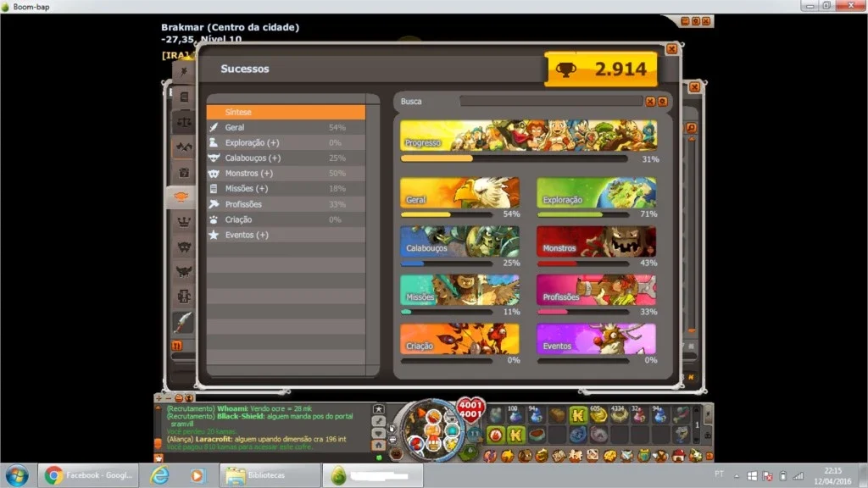Clear the Busca search with X button
The width and height of the screenshot is (868, 488).
[650, 102]
